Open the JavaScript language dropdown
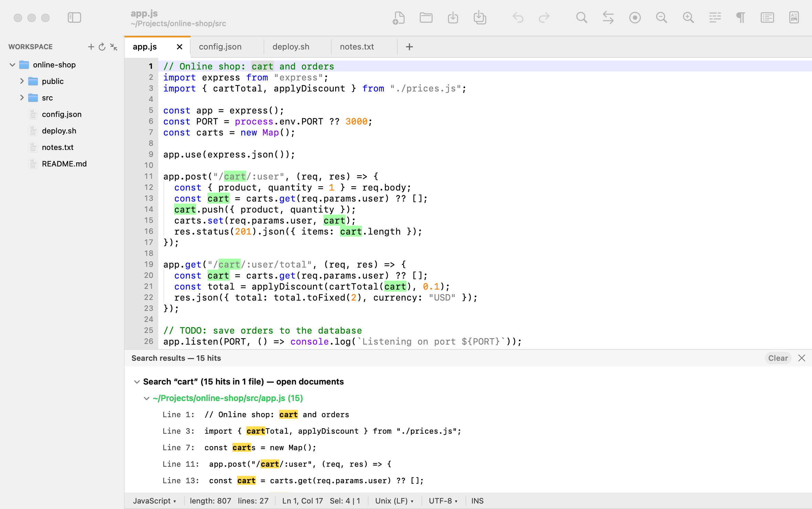812x509 pixels. click(x=154, y=501)
